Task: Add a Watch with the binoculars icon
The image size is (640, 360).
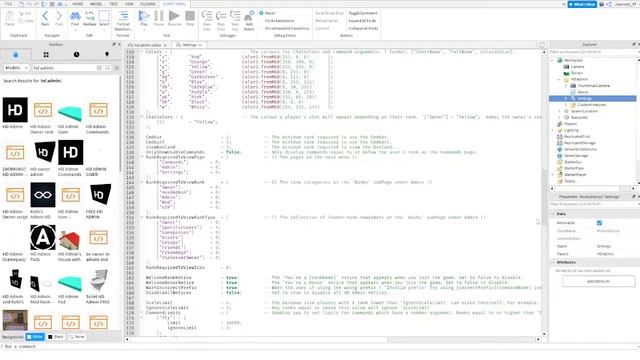Action: (249, 20)
